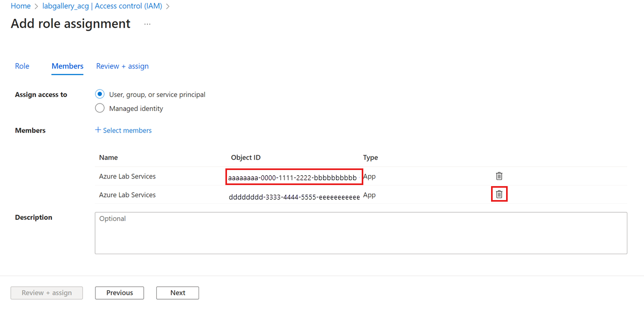Open labgallery_acg Access control (IAM) breadcrumb
Screen dimensions: 644x310
pos(103,6)
